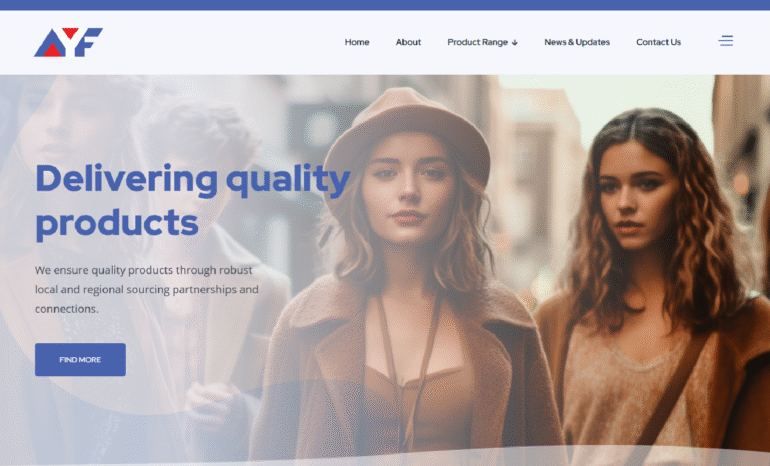
Task: Click the AYF logo in the header
Action: tap(68, 42)
